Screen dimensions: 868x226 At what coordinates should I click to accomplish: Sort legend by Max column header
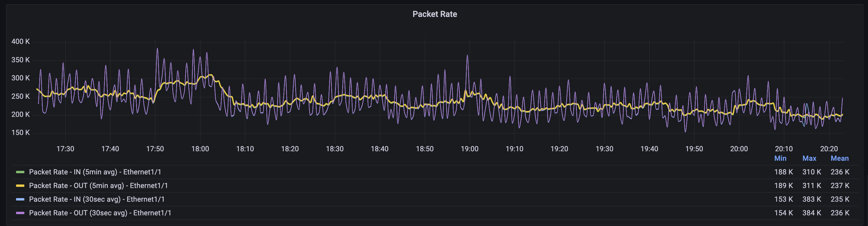click(x=809, y=158)
